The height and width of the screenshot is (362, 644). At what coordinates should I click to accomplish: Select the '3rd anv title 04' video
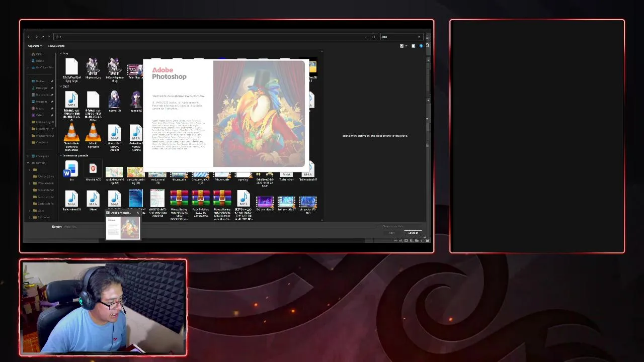click(x=265, y=202)
